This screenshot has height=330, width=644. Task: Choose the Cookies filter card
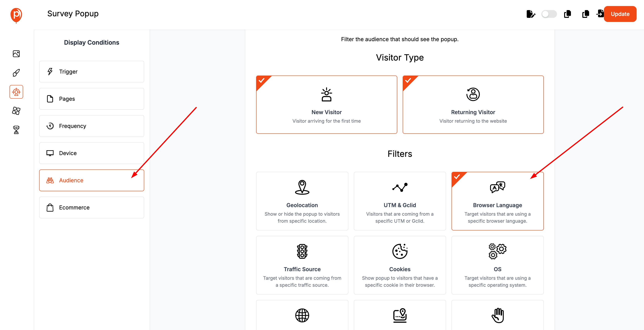(x=400, y=265)
